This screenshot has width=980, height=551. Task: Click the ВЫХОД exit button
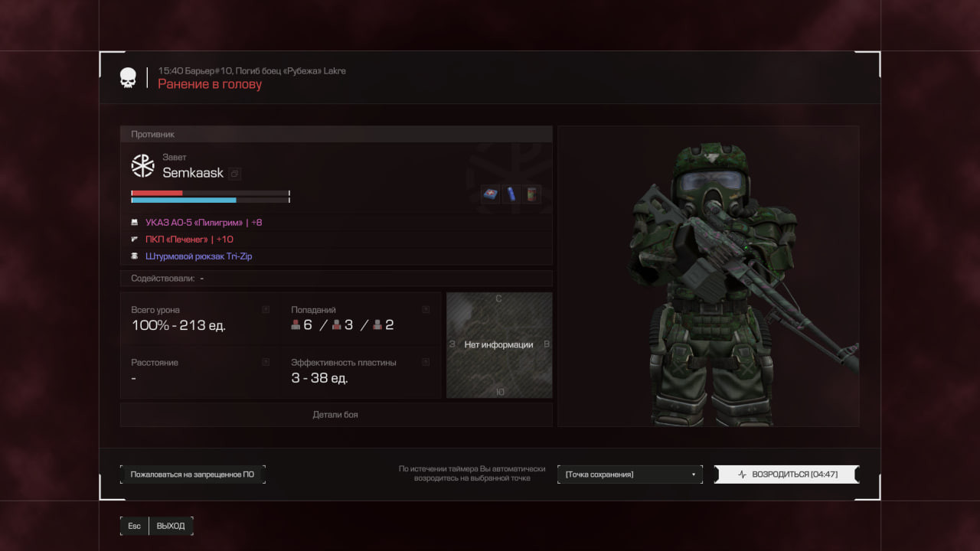pos(171,526)
